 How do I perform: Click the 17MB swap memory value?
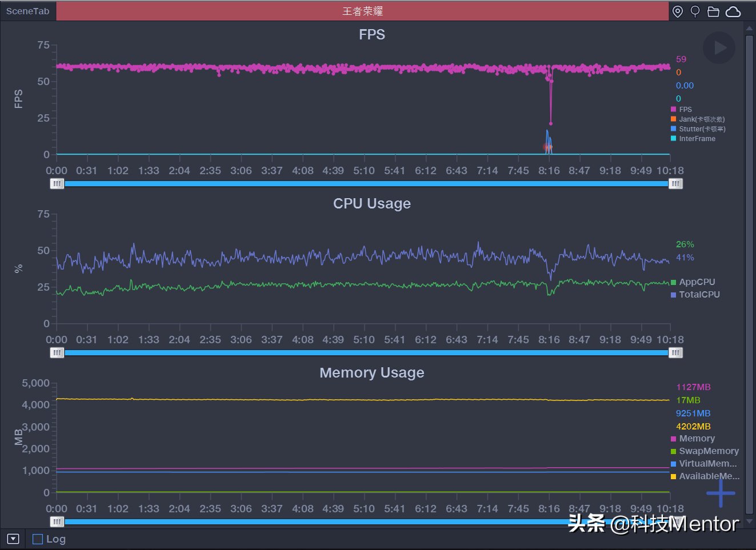point(688,400)
